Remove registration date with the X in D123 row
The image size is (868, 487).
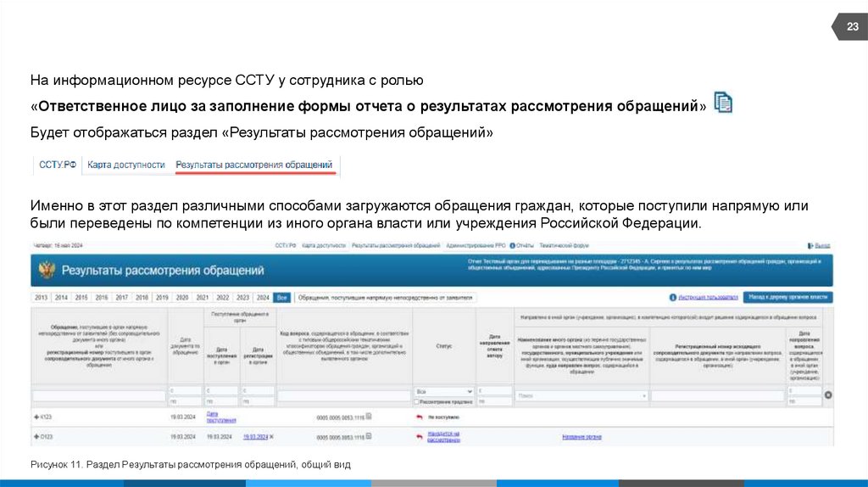coord(271,437)
